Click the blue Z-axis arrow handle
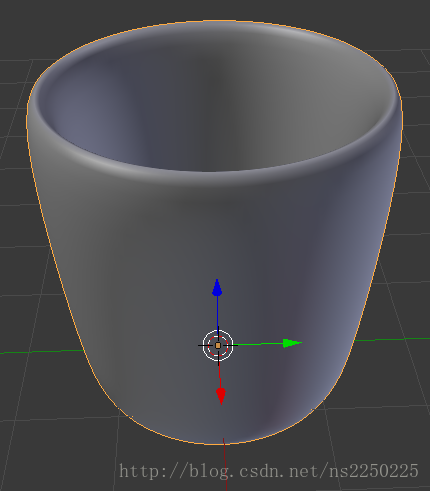 tap(217, 288)
